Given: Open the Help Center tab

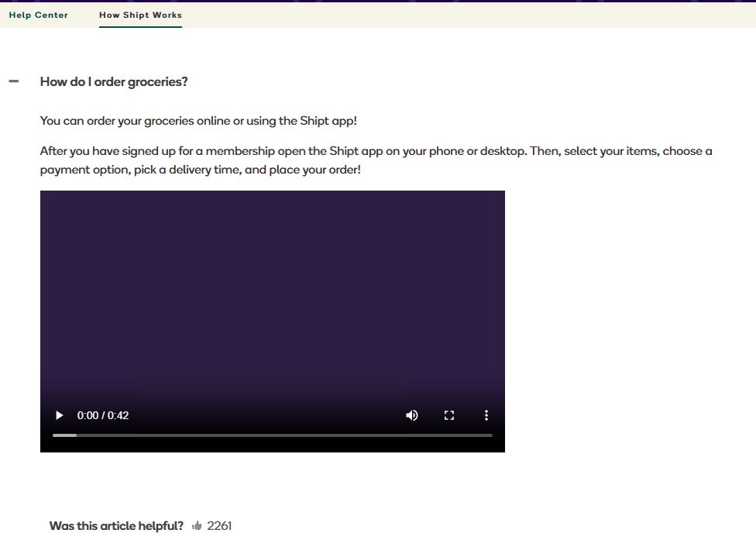Looking at the screenshot, I should [38, 15].
